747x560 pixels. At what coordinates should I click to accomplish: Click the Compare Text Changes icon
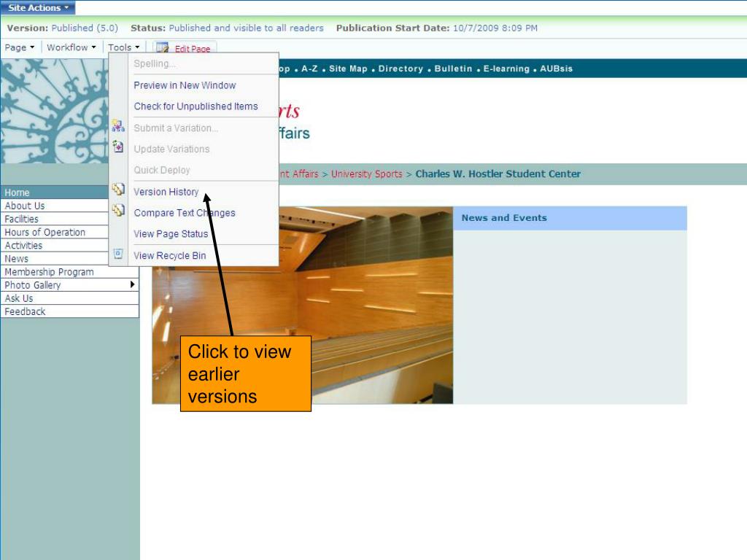pyautogui.click(x=118, y=210)
